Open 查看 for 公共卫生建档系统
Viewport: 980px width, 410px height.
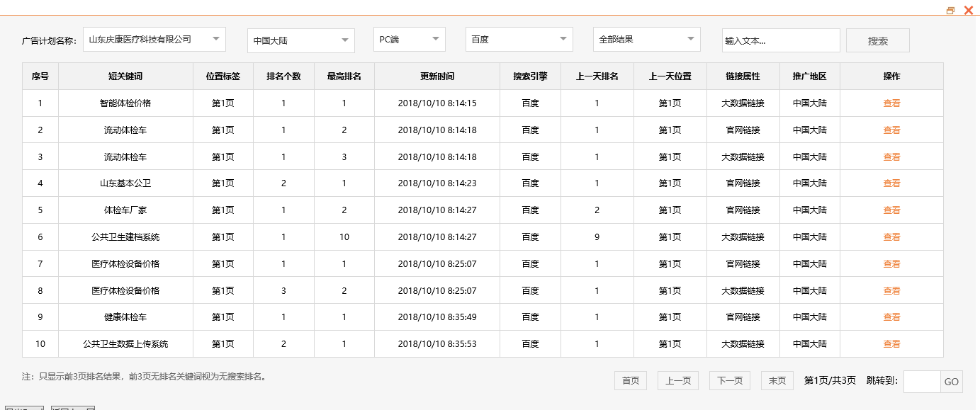(891, 237)
